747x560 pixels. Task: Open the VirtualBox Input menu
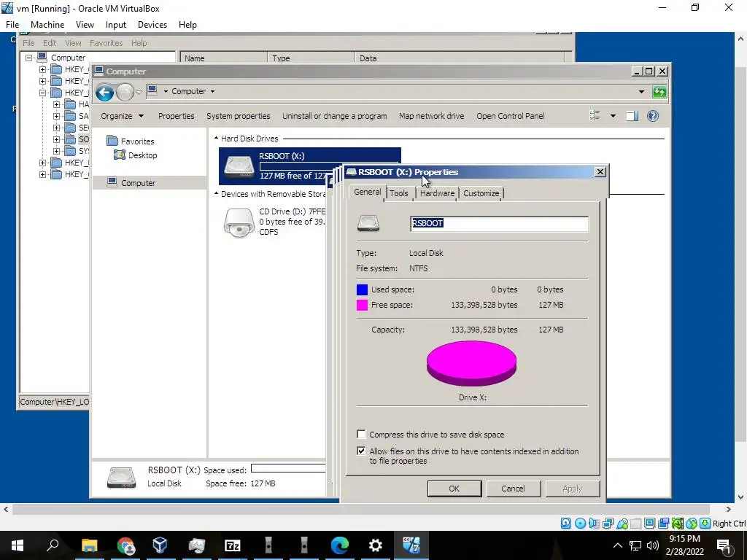coord(116,25)
